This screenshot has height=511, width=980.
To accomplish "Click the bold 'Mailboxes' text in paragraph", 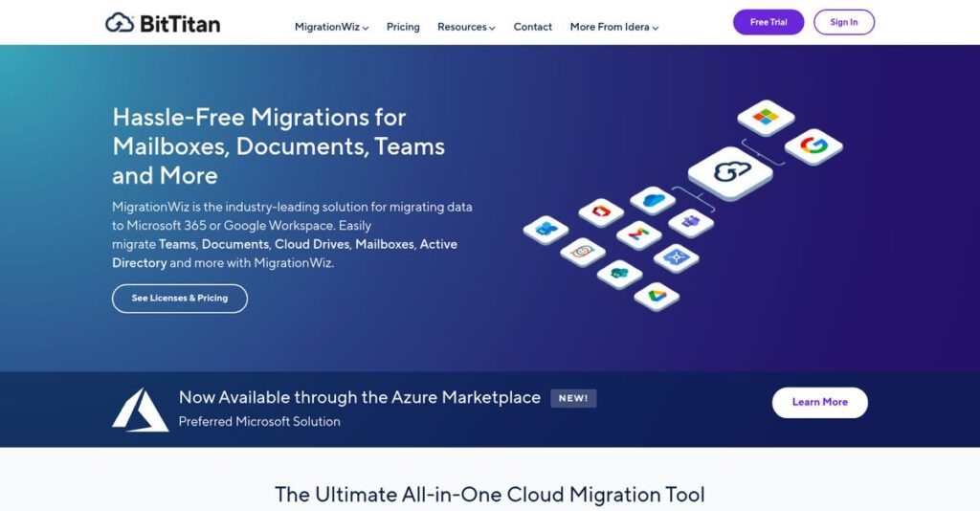I will 385,244.
